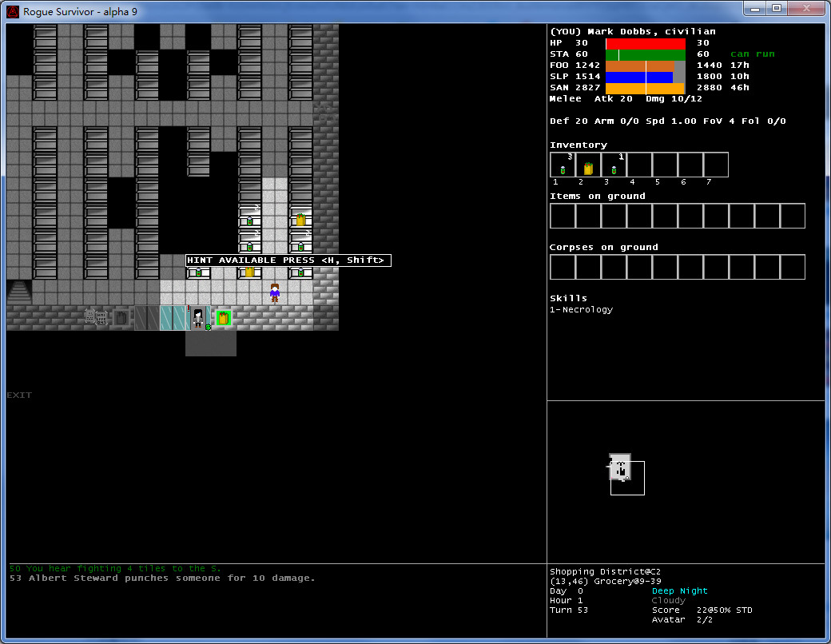Image resolution: width=831 pixels, height=644 pixels.
Task: Click the 'Albert Steward punches someone' log line
Action: [162, 578]
